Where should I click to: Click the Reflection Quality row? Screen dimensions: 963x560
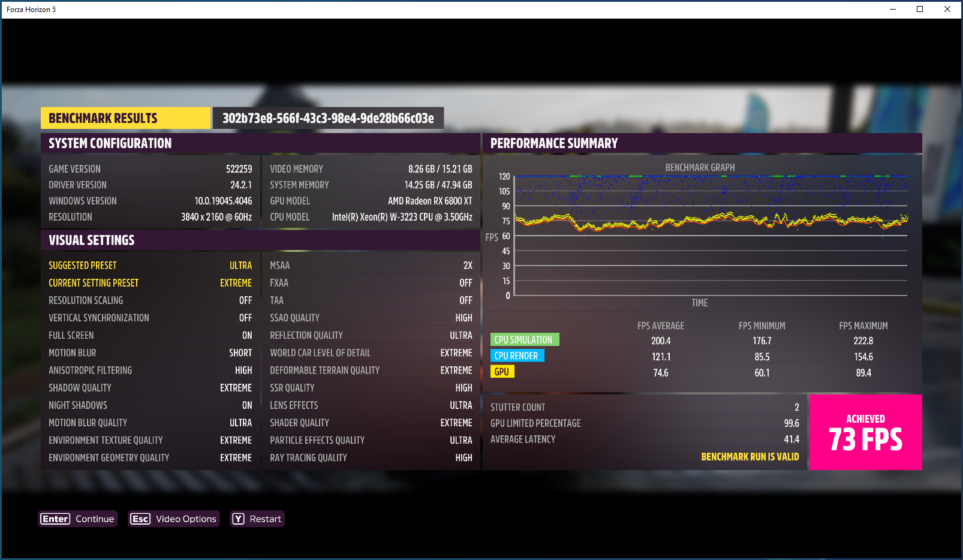pyautogui.click(x=371, y=335)
